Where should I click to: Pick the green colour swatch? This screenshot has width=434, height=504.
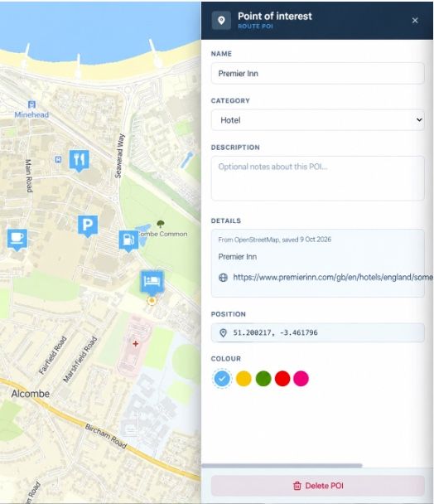[x=263, y=378]
